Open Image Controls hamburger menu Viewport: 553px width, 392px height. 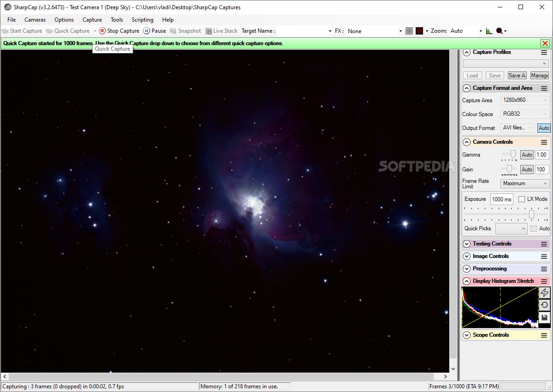544,257
